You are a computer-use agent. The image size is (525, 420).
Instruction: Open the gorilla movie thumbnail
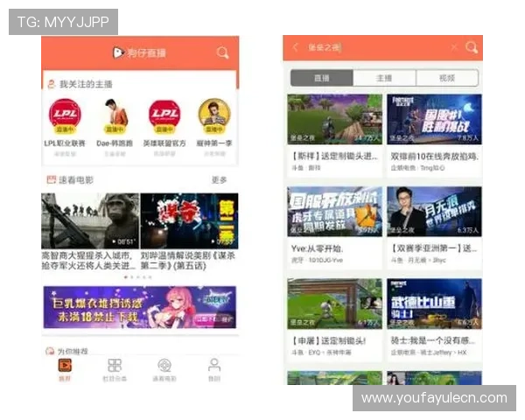(x=90, y=220)
